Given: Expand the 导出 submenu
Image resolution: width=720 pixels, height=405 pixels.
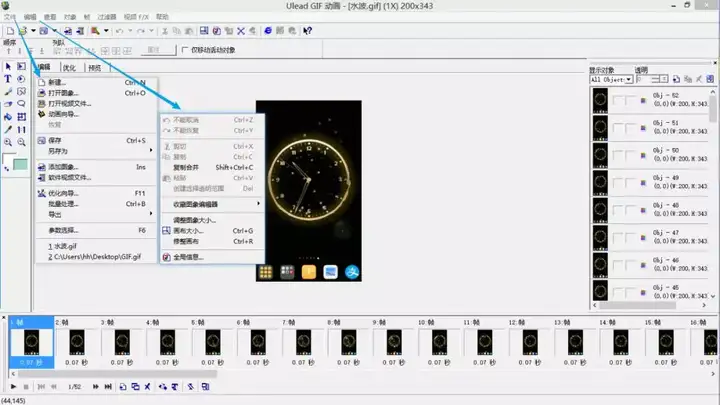Looking at the screenshot, I should 96,214.
